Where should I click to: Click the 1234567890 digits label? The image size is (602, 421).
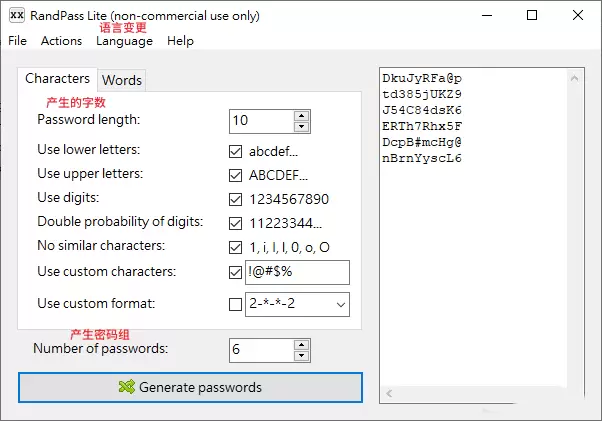tap(289, 199)
